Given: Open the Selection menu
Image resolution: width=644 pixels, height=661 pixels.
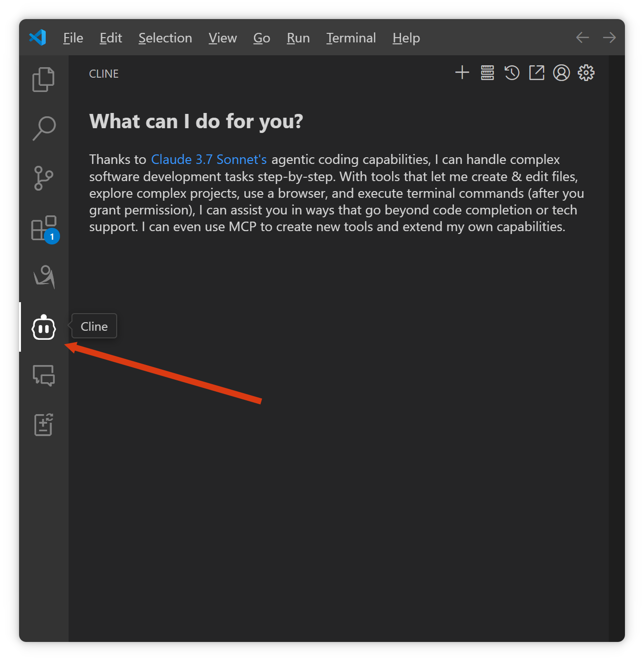Looking at the screenshot, I should pyautogui.click(x=165, y=38).
